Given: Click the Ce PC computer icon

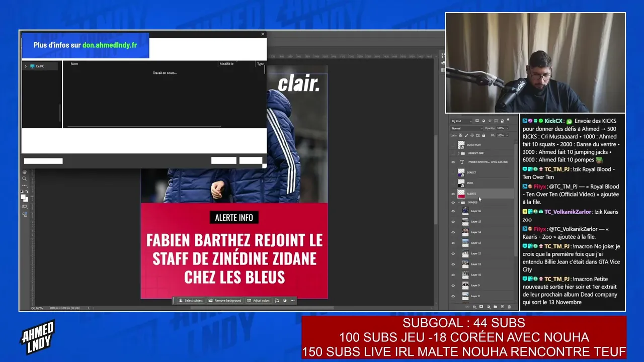Looking at the screenshot, I should (32, 66).
